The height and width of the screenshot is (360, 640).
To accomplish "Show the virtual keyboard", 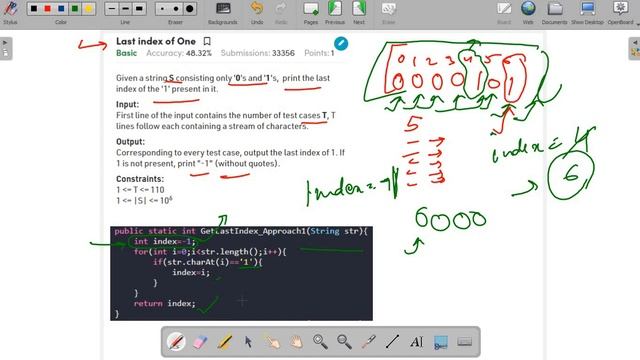I will click(464, 342).
